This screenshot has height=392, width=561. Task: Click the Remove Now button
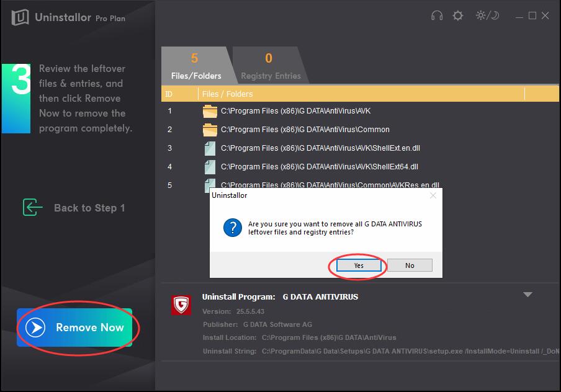74,327
